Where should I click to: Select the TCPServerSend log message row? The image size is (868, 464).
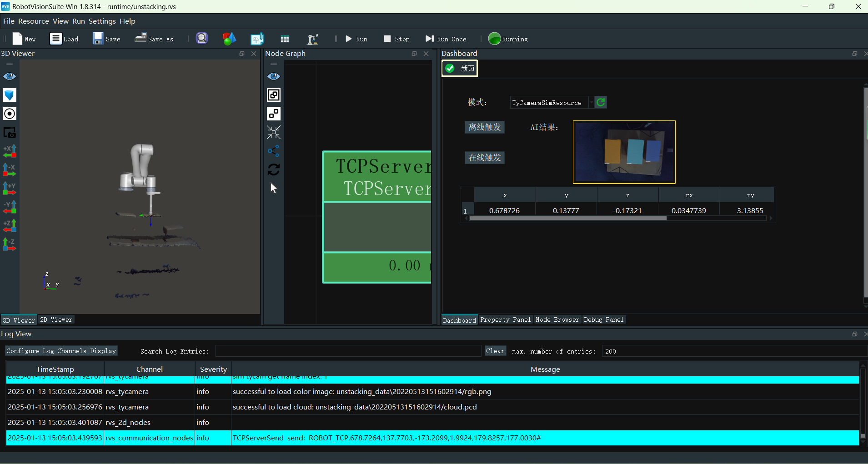[x=432, y=438]
